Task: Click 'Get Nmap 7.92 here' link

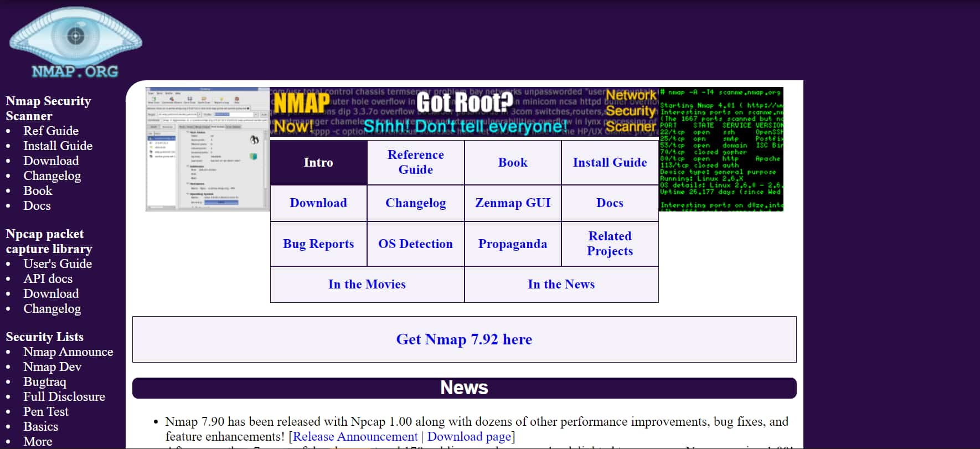Action: 464,339
